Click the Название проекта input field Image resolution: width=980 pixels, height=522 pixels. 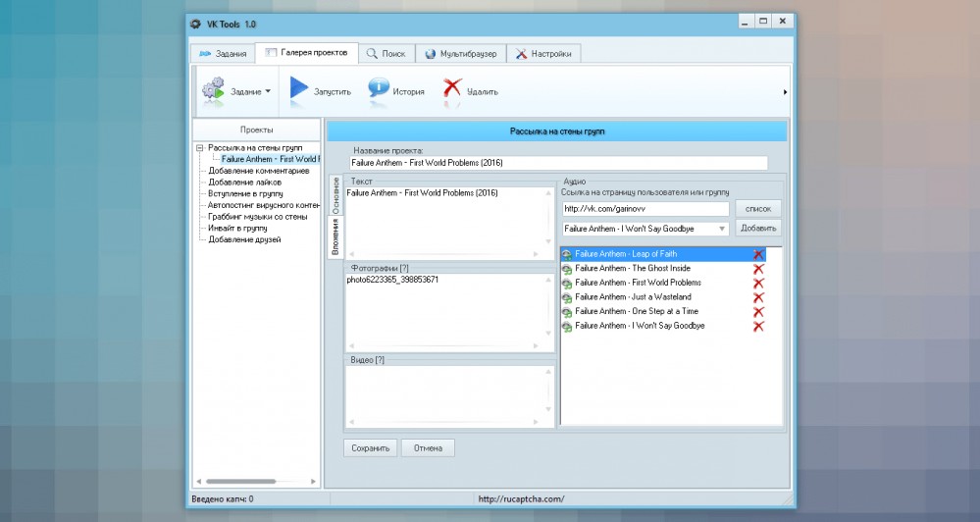click(x=558, y=163)
